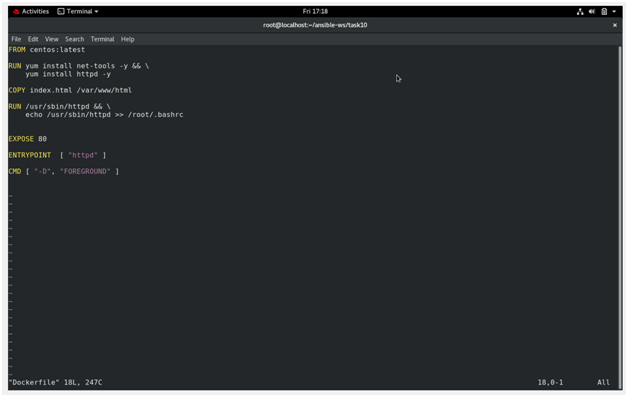Open the File menu
Image resolution: width=628 pixels, height=397 pixels.
pyautogui.click(x=16, y=39)
